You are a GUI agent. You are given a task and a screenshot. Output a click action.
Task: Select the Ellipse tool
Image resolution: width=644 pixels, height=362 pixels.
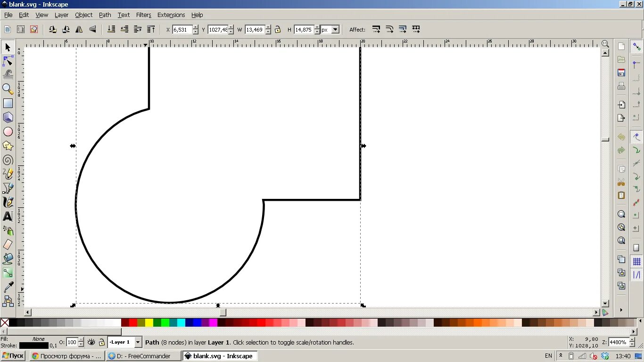[8, 132]
